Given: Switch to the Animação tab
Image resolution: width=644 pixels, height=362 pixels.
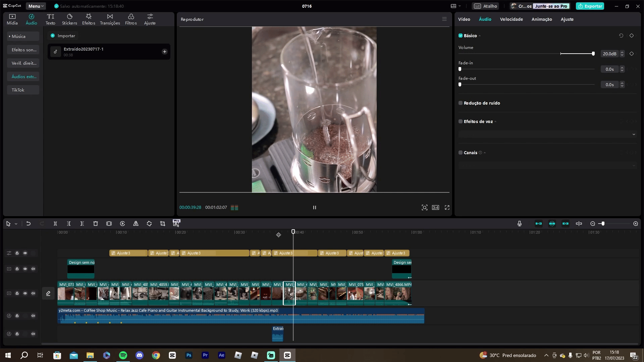Looking at the screenshot, I should coord(541,19).
